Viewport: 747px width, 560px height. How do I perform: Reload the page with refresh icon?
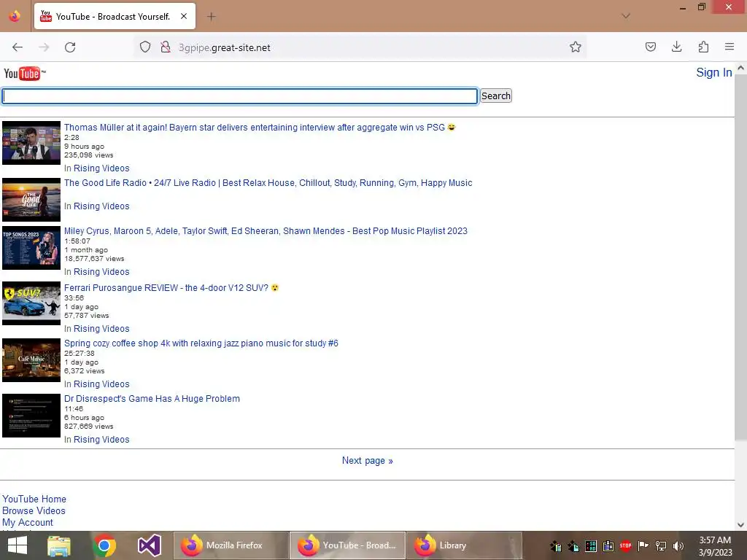(70, 47)
